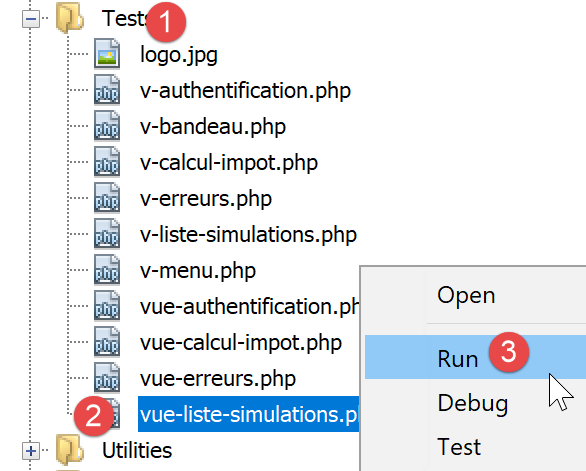The image size is (586, 471).
Task: Click the v-authentification.php file icon
Action: pos(107,90)
